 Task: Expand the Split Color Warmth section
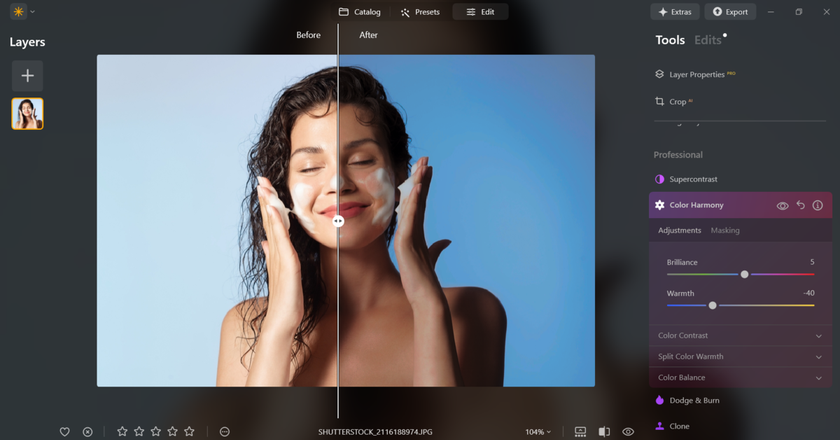(x=740, y=356)
